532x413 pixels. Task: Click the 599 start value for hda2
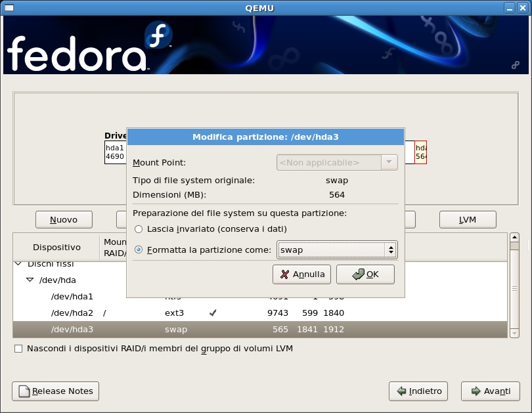[310, 313]
